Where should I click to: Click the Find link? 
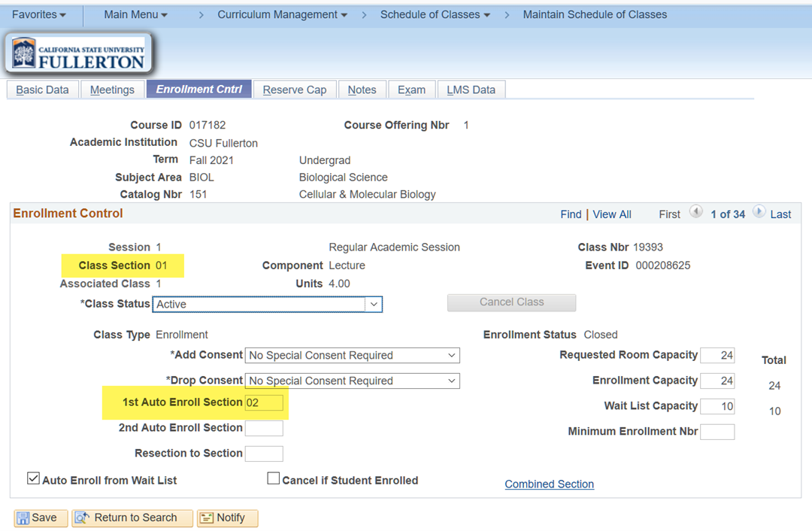[571, 214]
